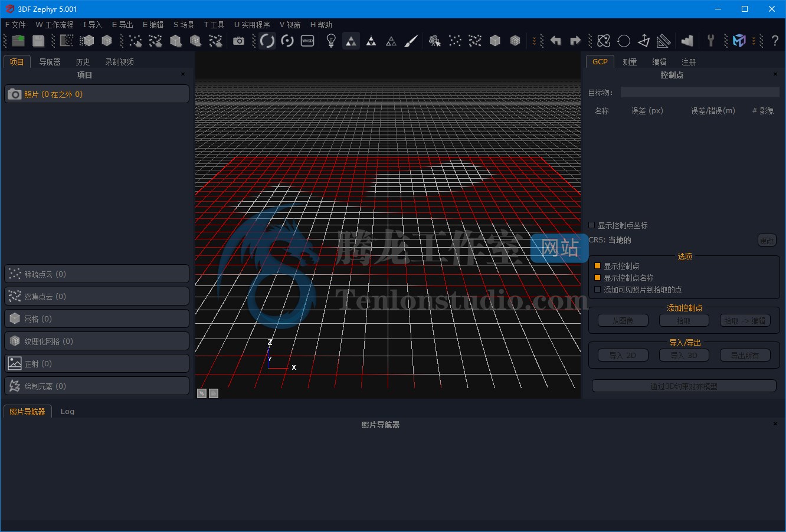Click the colorful cube logo icon

pyautogui.click(x=739, y=41)
